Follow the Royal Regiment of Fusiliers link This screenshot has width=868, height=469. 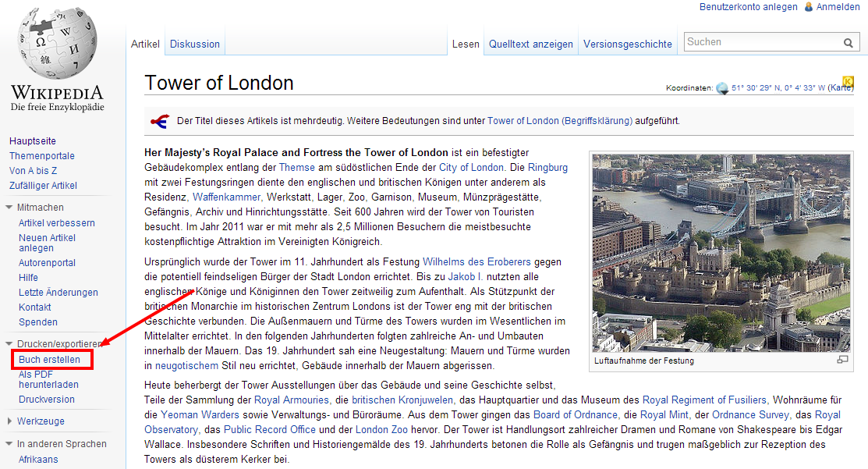point(704,400)
